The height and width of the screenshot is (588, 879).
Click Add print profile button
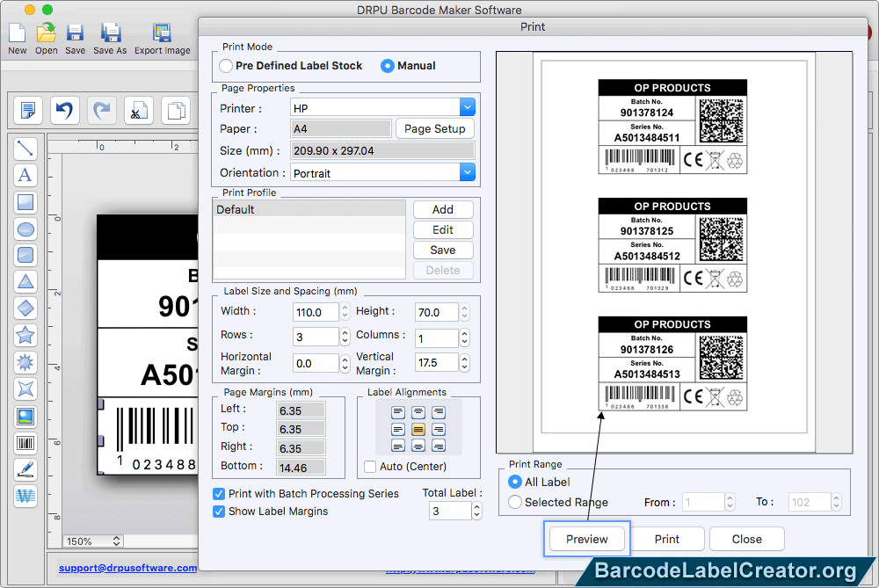click(443, 209)
